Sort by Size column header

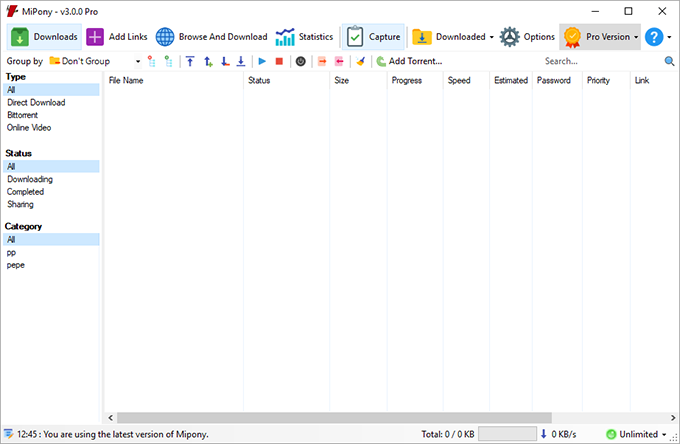tap(358, 80)
